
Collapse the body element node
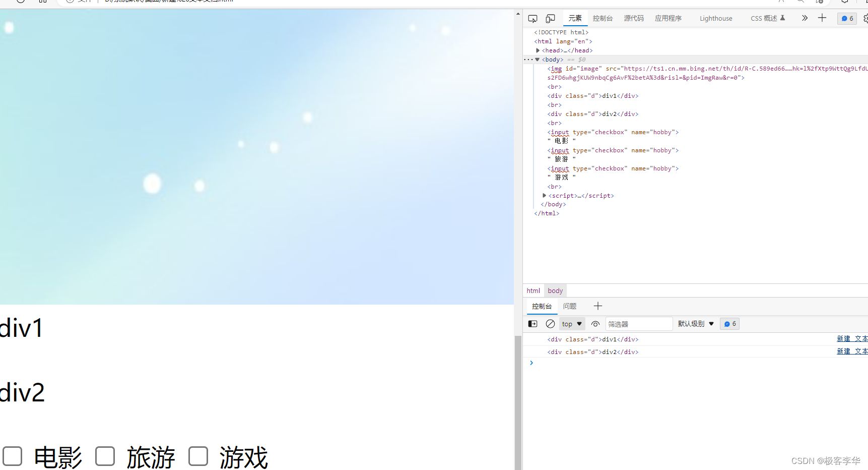(x=538, y=60)
